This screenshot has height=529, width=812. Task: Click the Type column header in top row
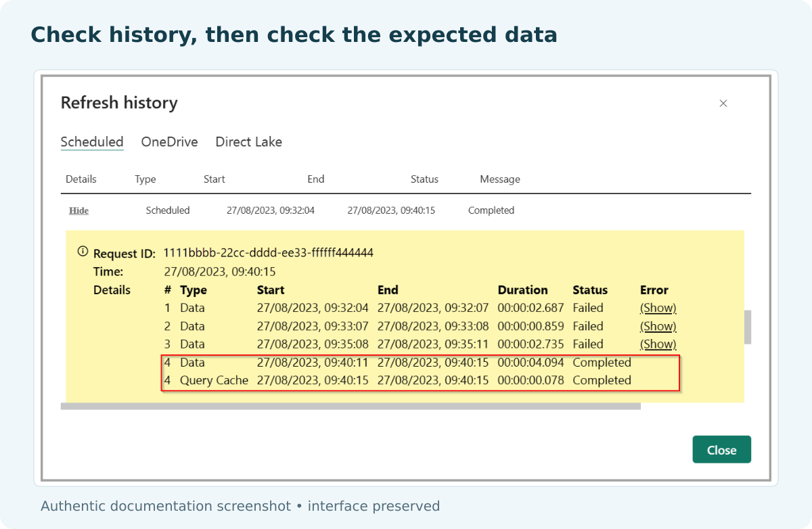coord(145,179)
